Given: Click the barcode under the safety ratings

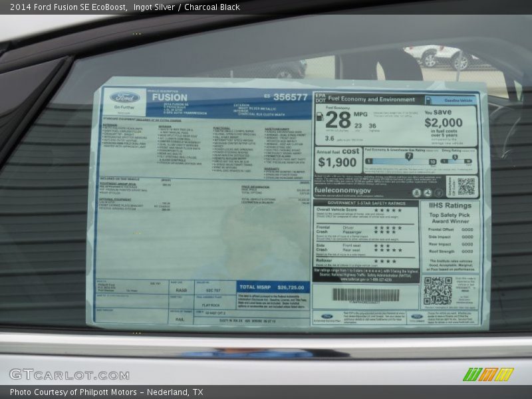Looking at the screenshot, I should pyautogui.click(x=366, y=295).
